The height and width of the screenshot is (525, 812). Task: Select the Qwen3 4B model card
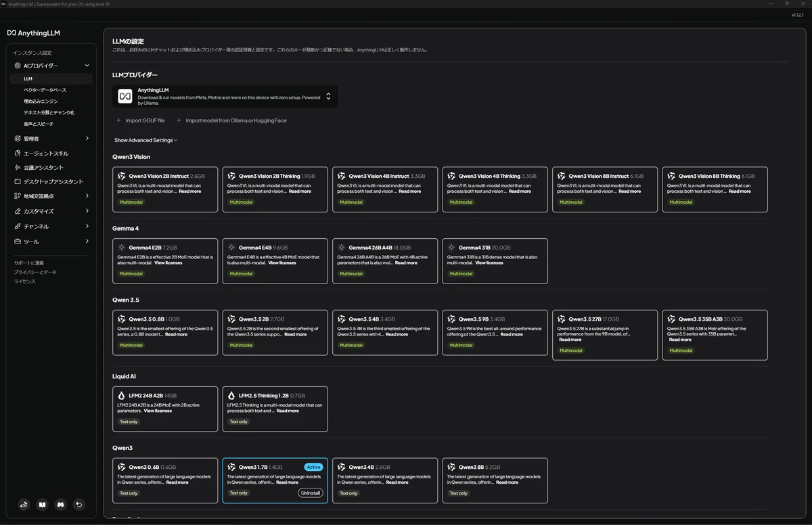coord(385,480)
